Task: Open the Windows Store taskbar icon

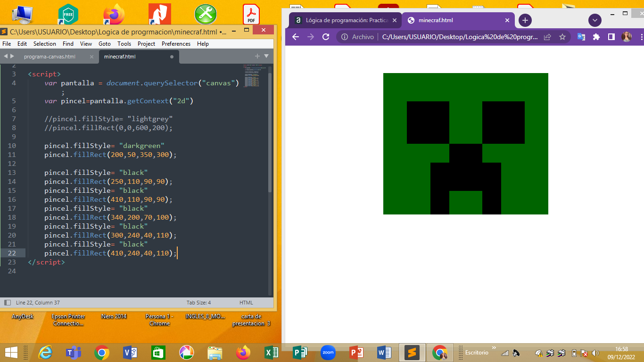Action: [158, 352]
